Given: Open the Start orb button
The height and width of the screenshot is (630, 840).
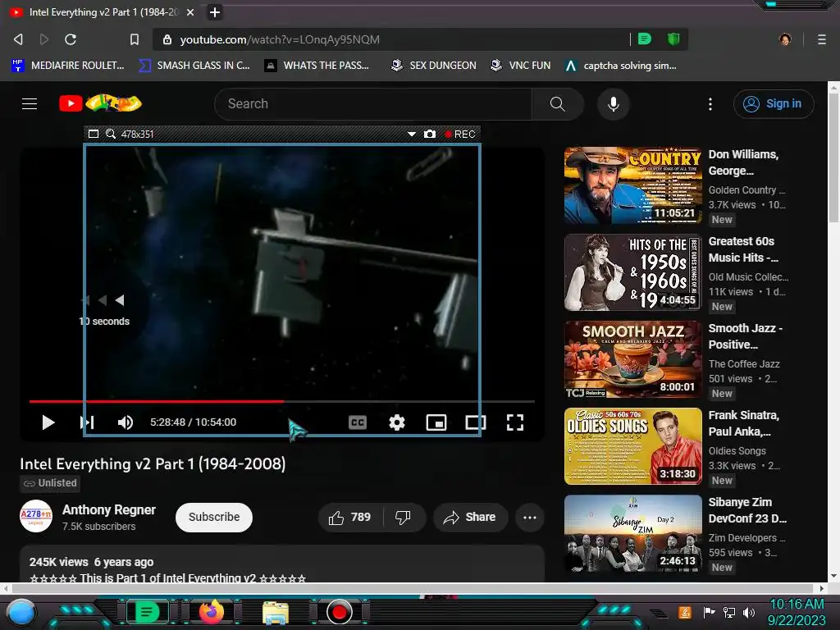Looking at the screenshot, I should click(21, 612).
